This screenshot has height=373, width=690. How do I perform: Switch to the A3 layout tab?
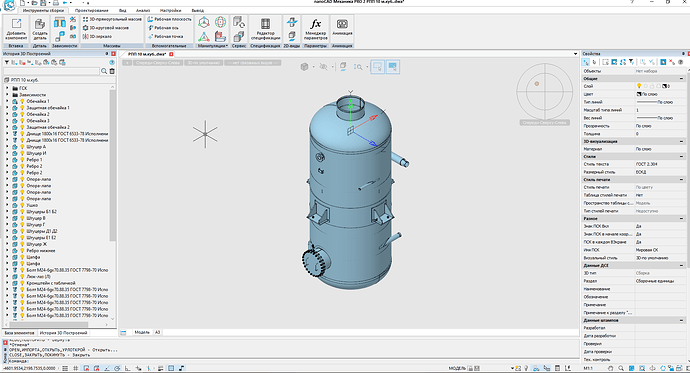click(x=157, y=333)
